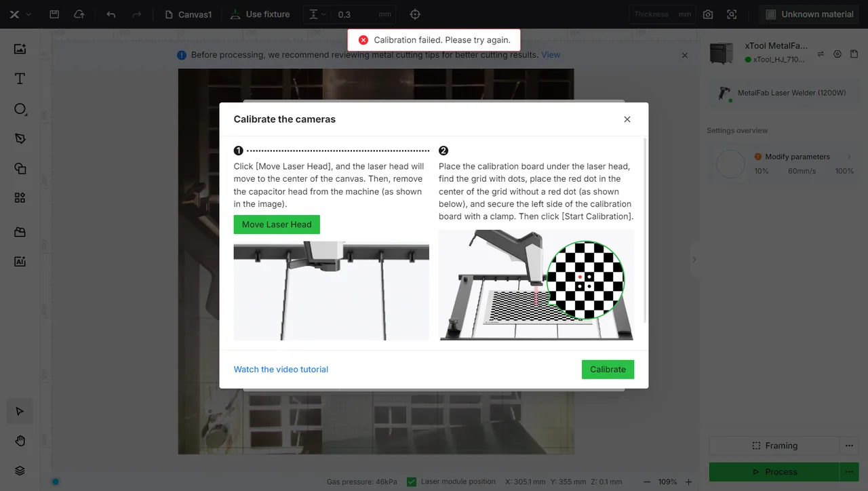Select Use fixture in toolbar
Viewport: 868px width, 491px height.
[260, 14]
